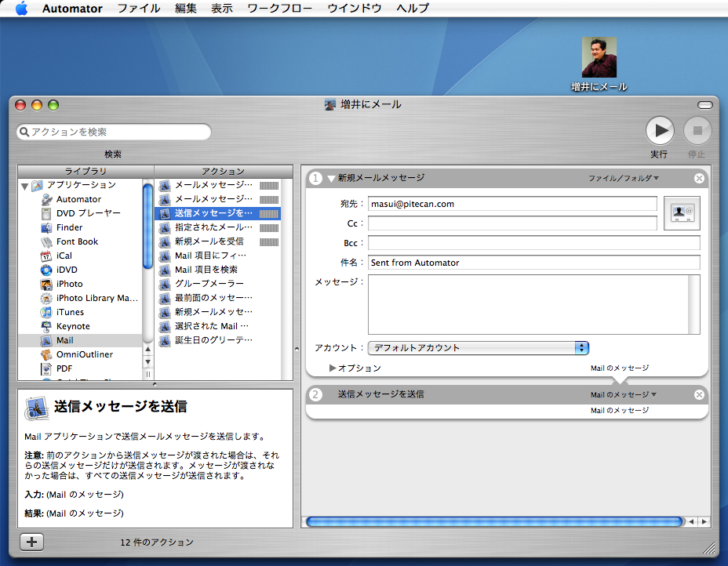Select the 指定されたメール… action
The width and height of the screenshot is (728, 566).
[x=218, y=227]
